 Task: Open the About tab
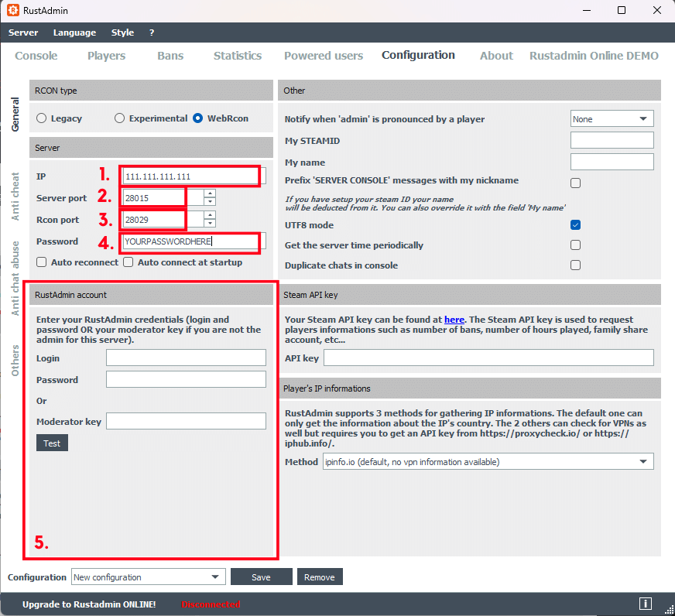496,56
